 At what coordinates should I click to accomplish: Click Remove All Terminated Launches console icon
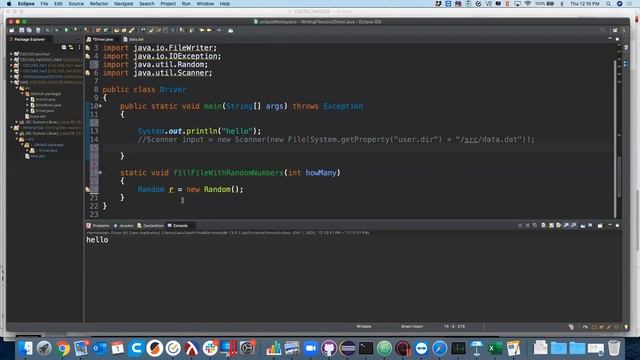pyautogui.click(x=534, y=225)
